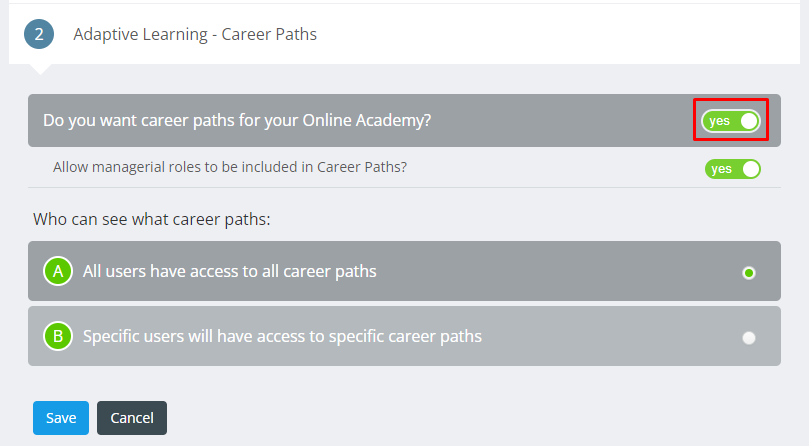
Task: Click the small triangle pointer under step header
Action: 41,69
